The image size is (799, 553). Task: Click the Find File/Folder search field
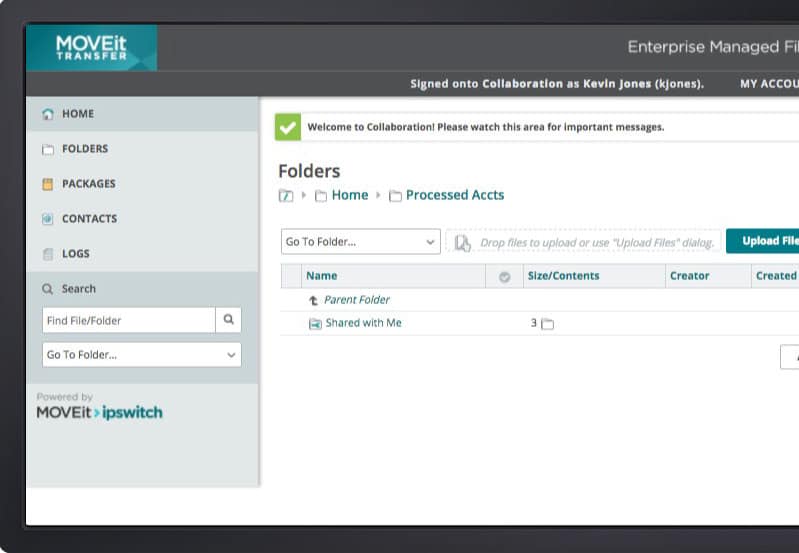pyautogui.click(x=129, y=320)
